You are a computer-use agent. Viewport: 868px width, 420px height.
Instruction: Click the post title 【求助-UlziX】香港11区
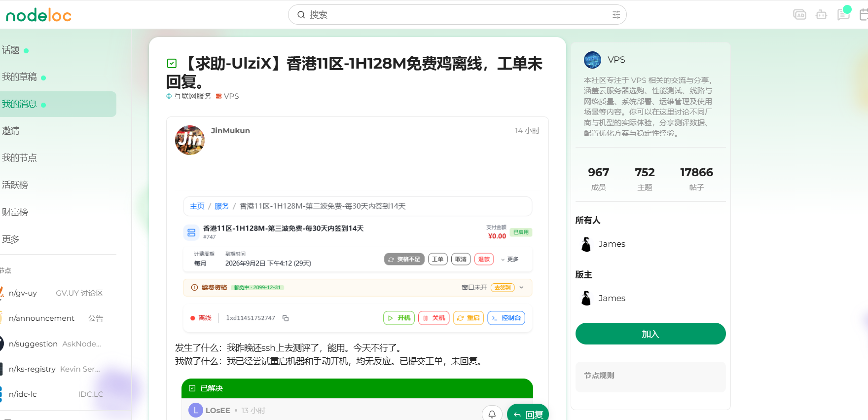pos(354,72)
